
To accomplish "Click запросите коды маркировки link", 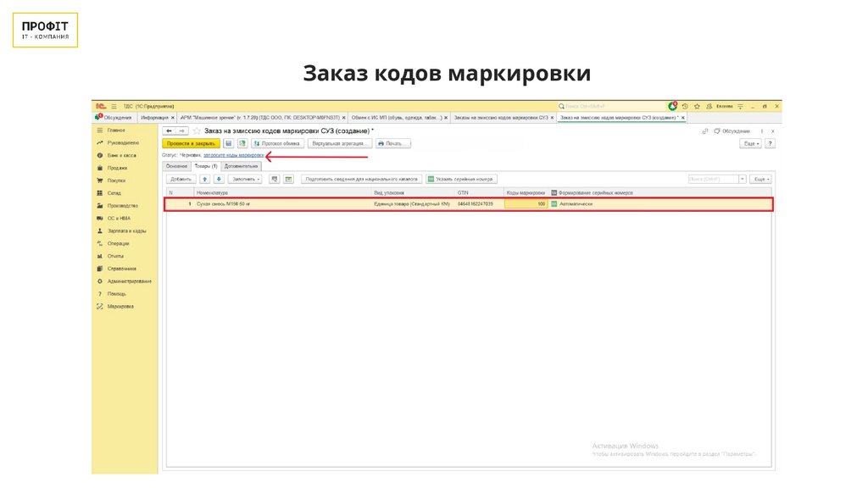I will click(234, 156).
